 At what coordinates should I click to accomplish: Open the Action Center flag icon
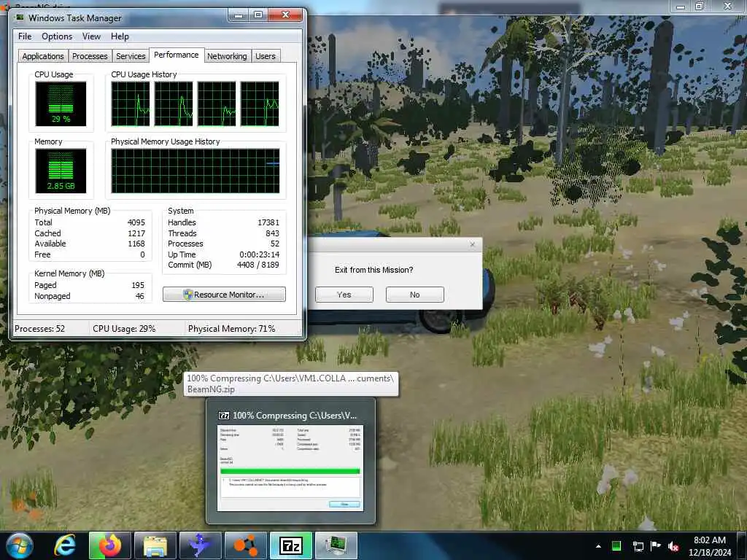[656, 546]
